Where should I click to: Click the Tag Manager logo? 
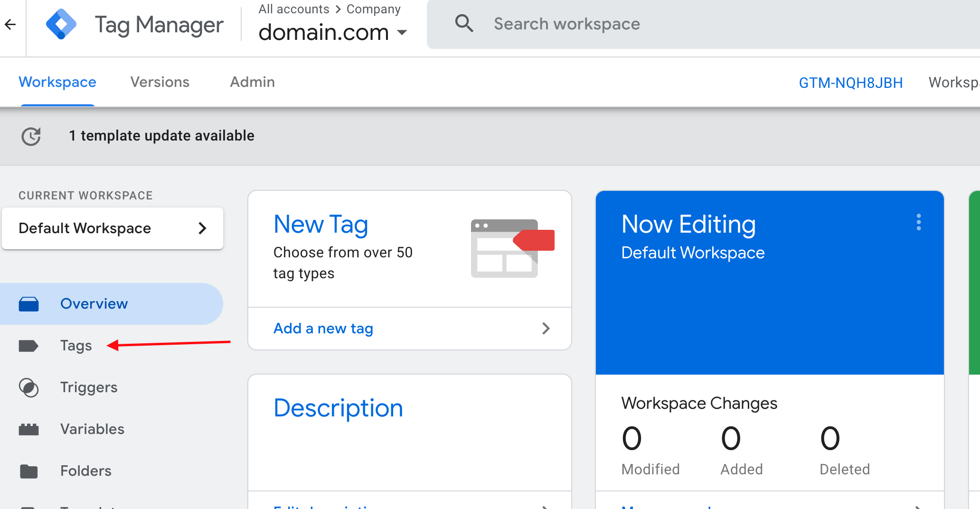[61, 24]
